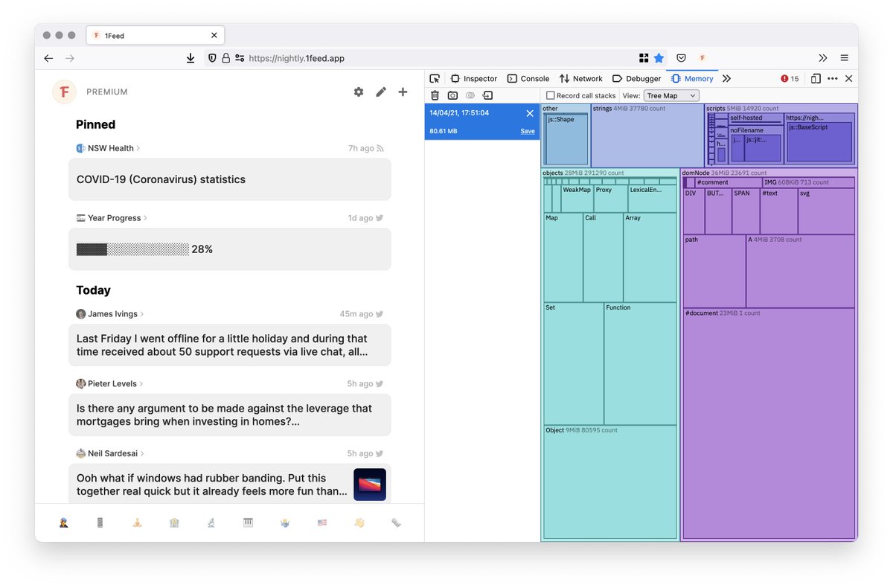The image size is (893, 588).
Task: Click the WeakMap block
Action: click(577, 199)
